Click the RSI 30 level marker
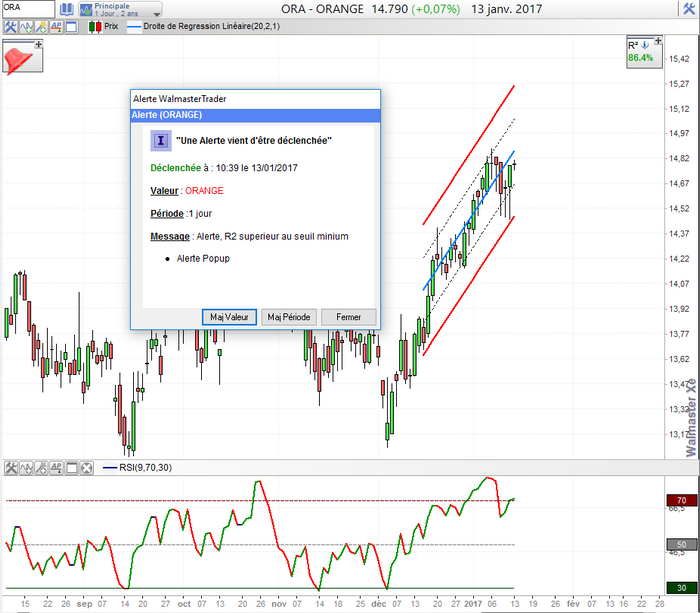Screen dimensions: 700x613 tap(681, 588)
